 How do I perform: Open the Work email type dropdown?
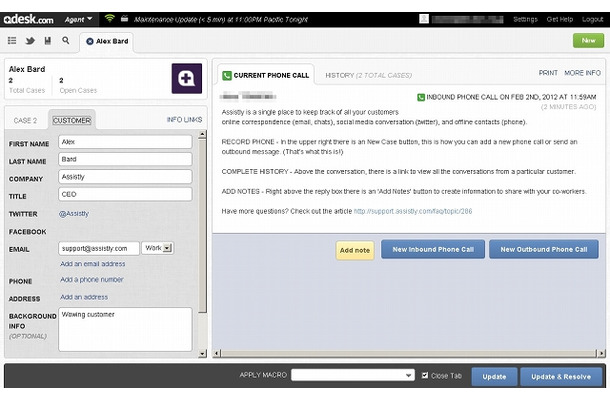point(158,248)
